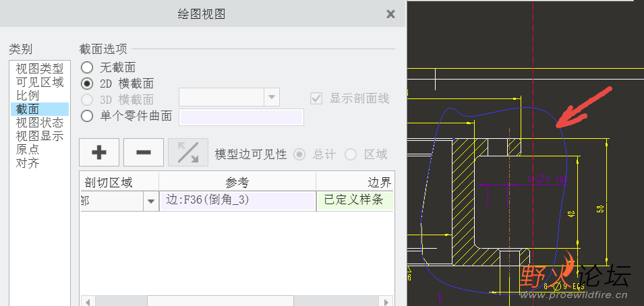Click the 剖切区域 column header
This screenshot has width=644, height=306.
pos(119,181)
